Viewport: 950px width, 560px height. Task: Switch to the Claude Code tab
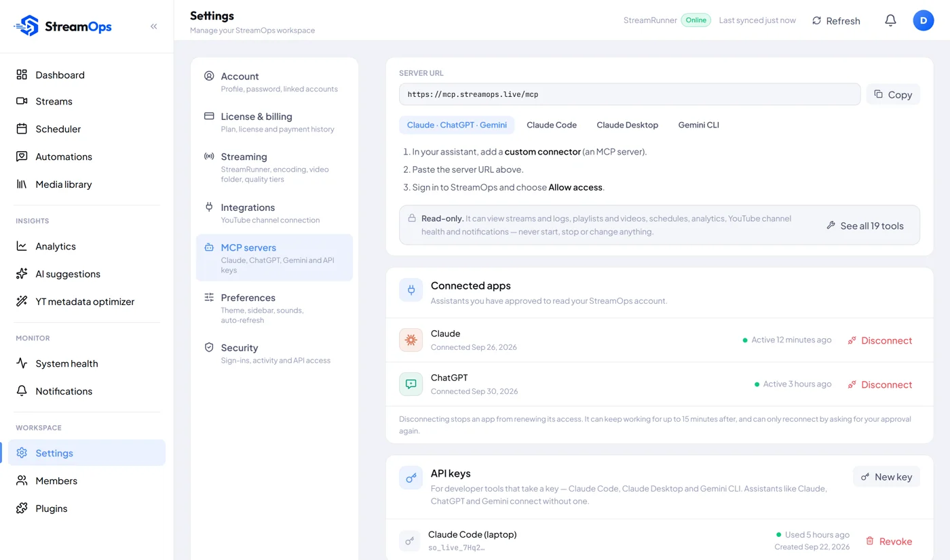552,125
